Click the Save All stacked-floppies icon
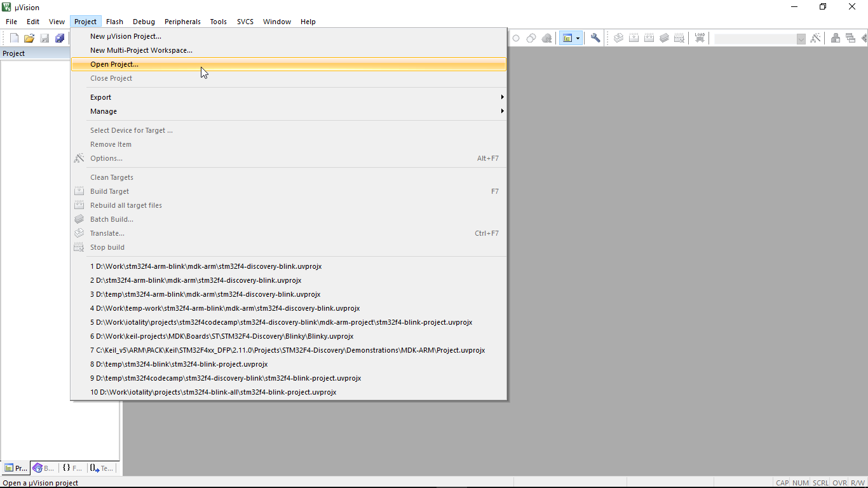Viewport: 868px width, 488px height. [60, 38]
